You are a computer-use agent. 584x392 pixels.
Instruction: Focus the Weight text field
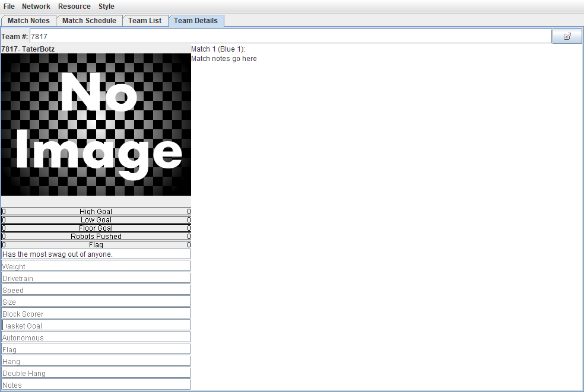point(96,266)
